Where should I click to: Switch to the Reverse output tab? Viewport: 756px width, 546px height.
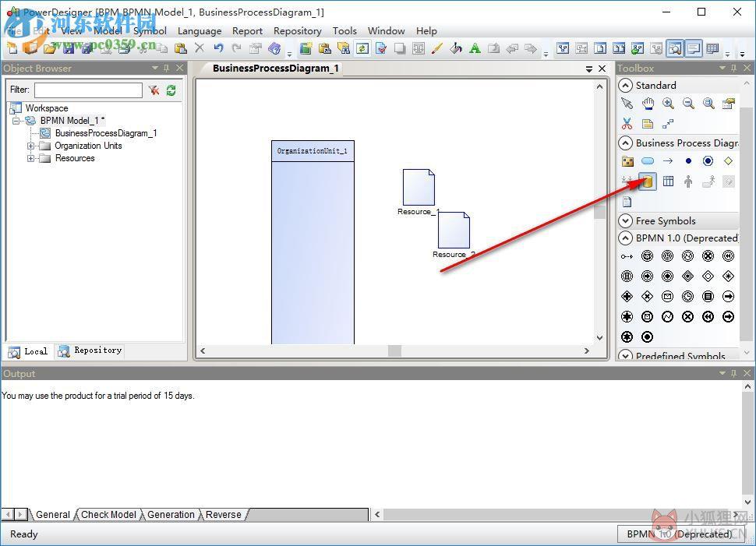click(223, 515)
